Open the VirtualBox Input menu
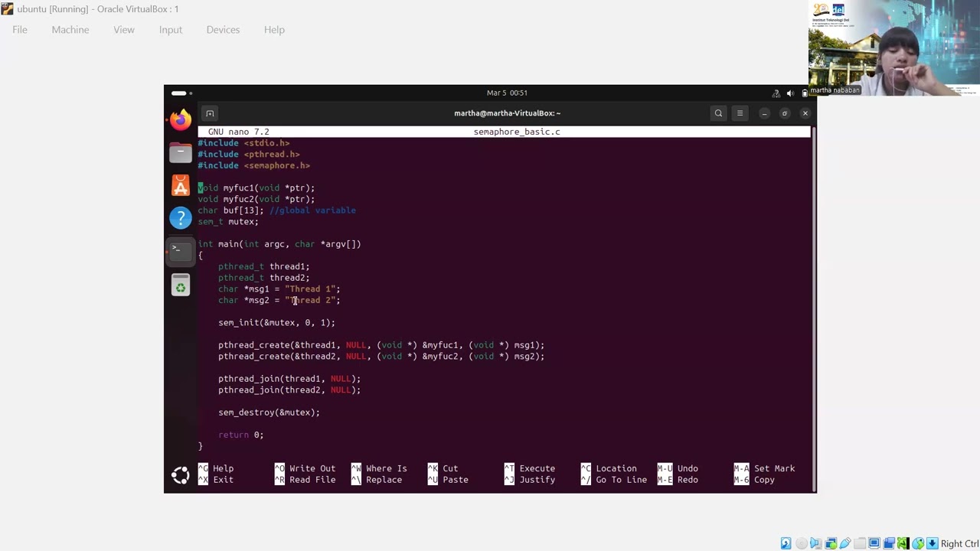Image resolution: width=980 pixels, height=551 pixels. point(171,30)
